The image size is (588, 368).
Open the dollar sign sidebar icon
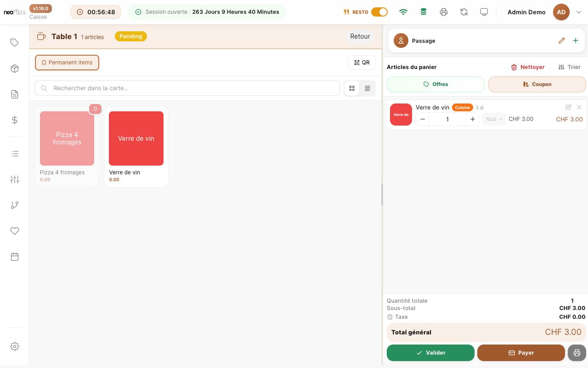click(15, 120)
